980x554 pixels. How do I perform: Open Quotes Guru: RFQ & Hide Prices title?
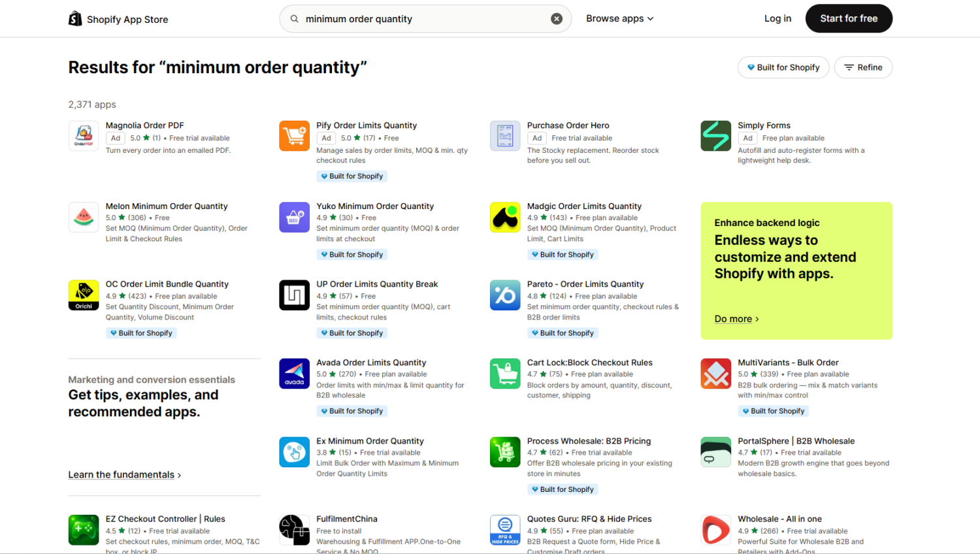[589, 519]
